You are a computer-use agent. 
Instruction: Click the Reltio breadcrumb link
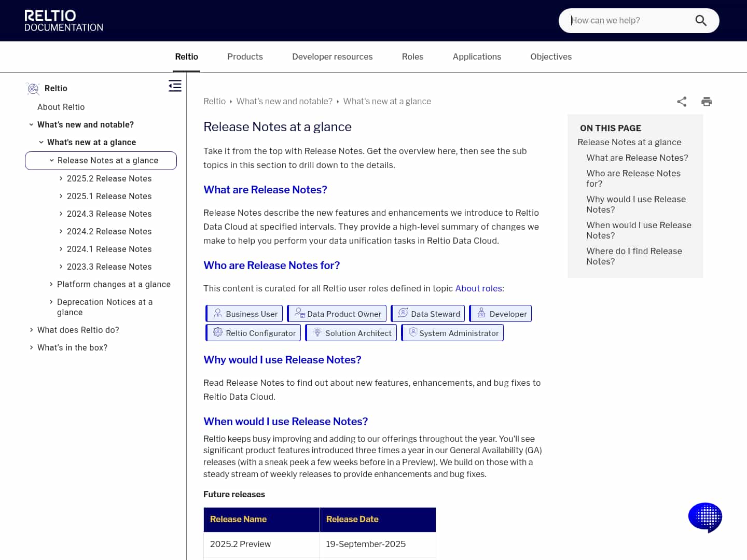[214, 102]
